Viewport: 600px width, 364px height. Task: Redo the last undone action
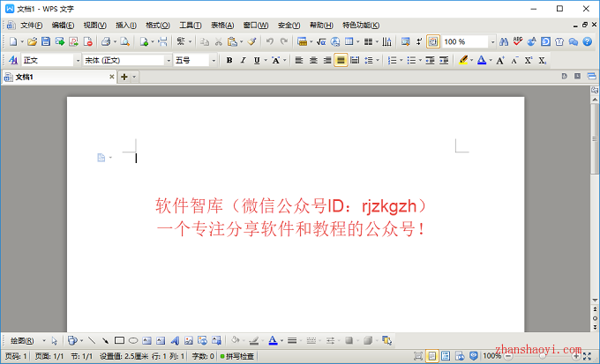(284, 41)
